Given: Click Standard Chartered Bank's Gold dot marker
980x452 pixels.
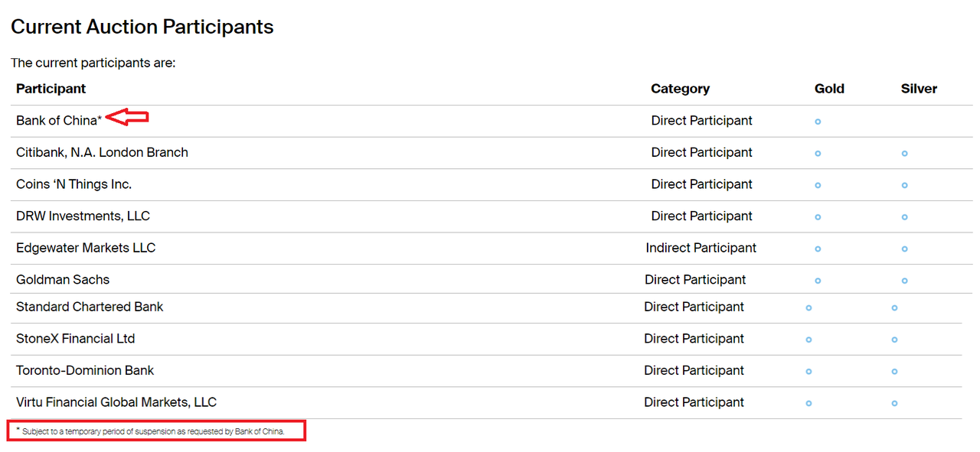Looking at the screenshot, I should (x=808, y=308).
